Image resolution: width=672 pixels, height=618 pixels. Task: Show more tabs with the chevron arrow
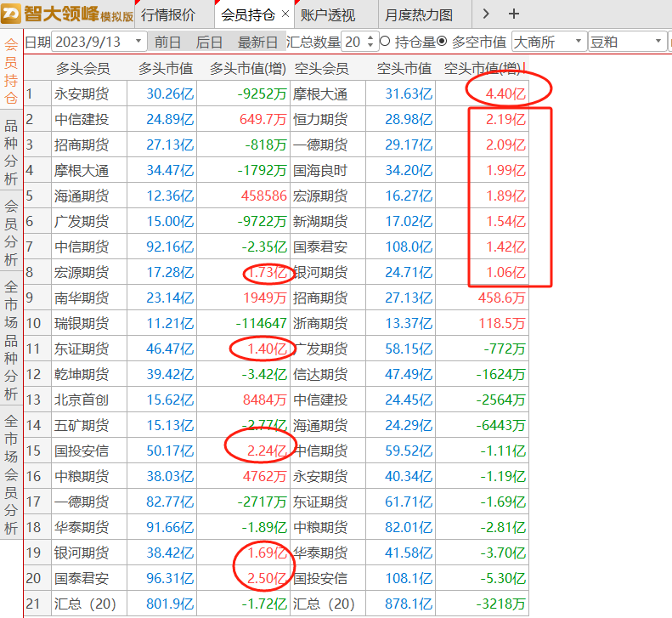(x=486, y=14)
